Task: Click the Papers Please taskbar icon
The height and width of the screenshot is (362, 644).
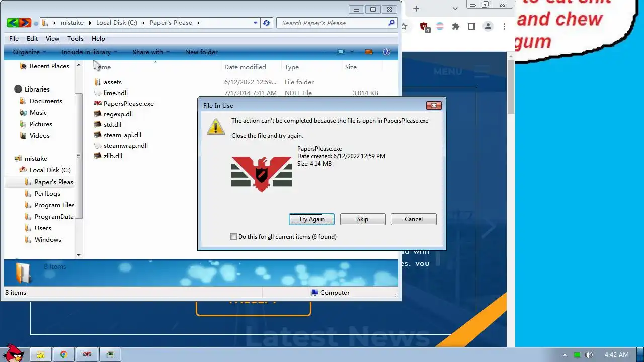Action: tap(87, 354)
